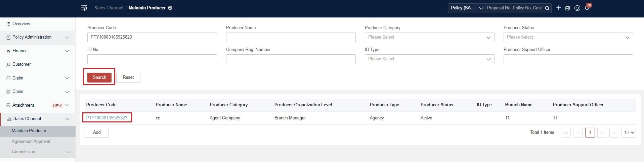The image size is (644, 162).
Task: Click the Branch Manager cell
Action: (x=290, y=118)
